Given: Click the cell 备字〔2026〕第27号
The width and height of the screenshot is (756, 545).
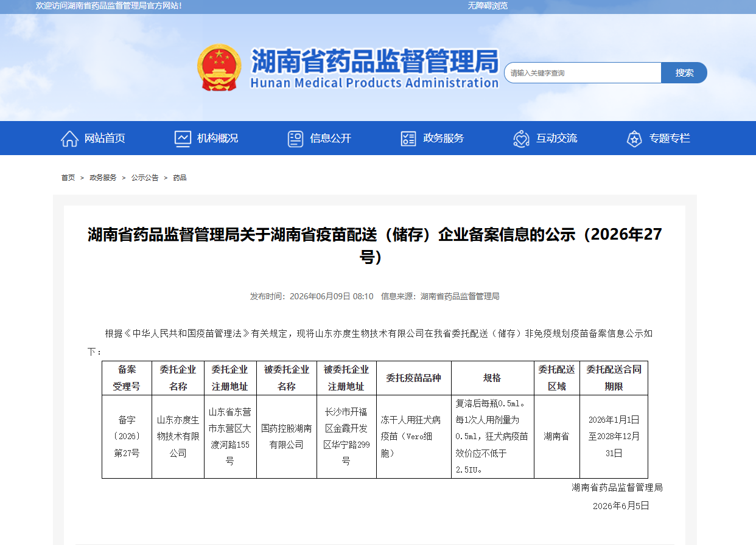Looking at the screenshot, I should pyautogui.click(x=127, y=437).
